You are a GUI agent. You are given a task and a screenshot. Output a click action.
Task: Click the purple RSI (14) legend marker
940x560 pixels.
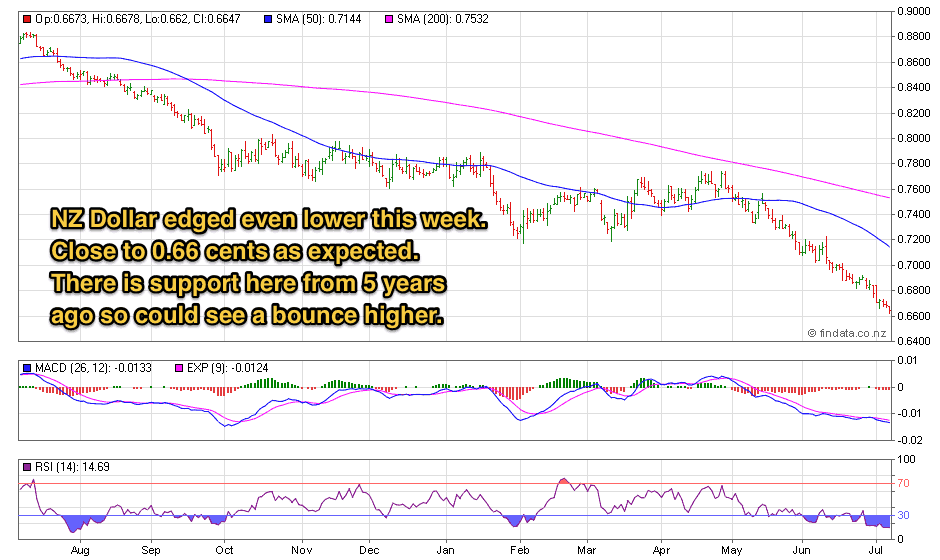point(26,467)
